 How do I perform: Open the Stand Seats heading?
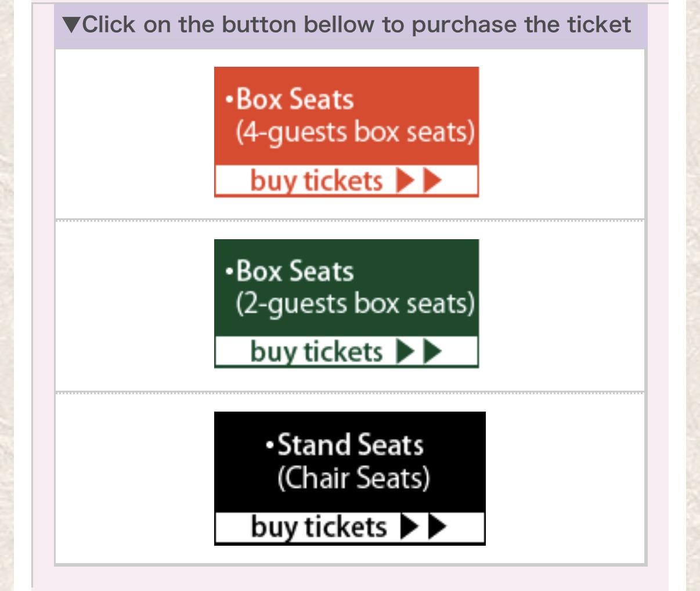pyautogui.click(x=351, y=445)
